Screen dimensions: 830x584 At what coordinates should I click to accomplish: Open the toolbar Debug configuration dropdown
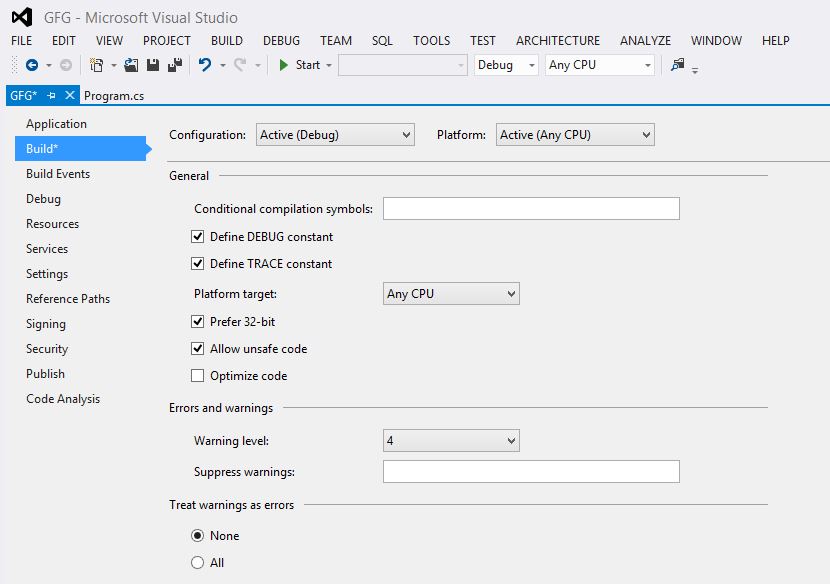506,65
